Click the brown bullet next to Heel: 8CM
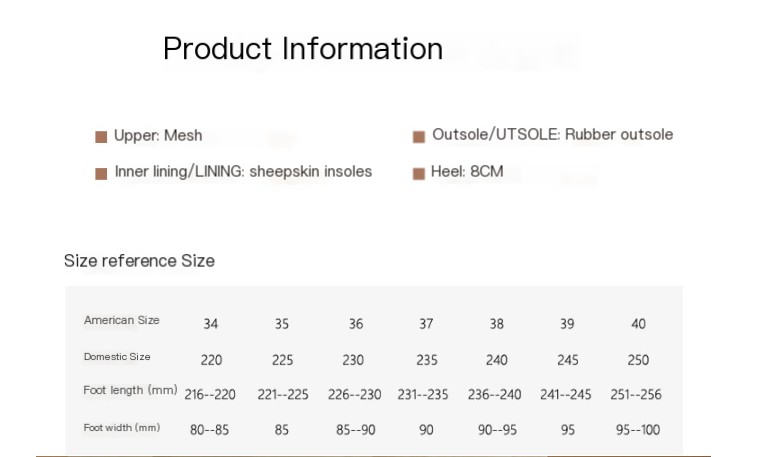Image resolution: width=768 pixels, height=457 pixels. point(419,174)
